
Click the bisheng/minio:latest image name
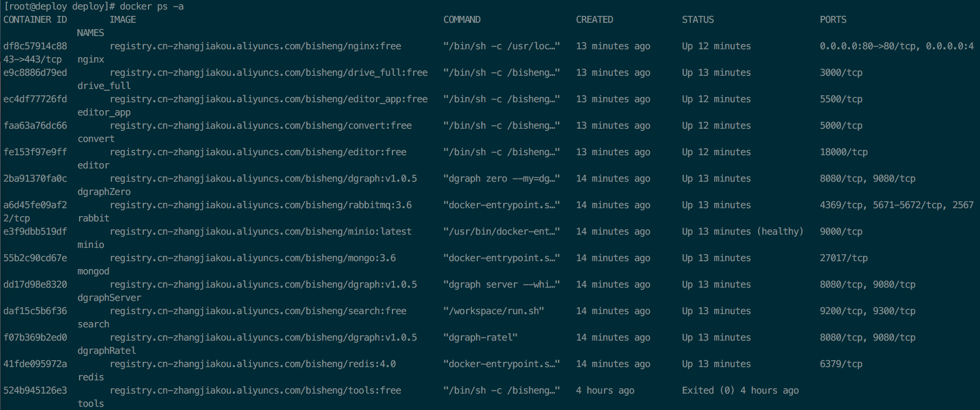click(260, 231)
